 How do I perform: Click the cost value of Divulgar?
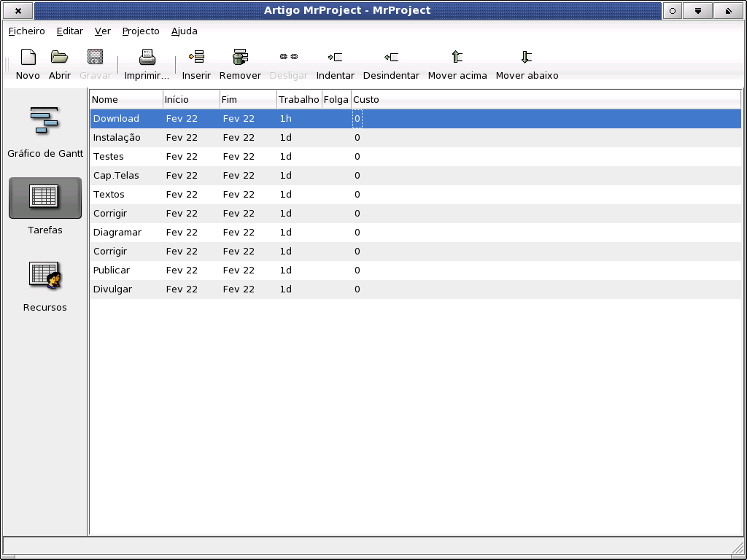[357, 289]
